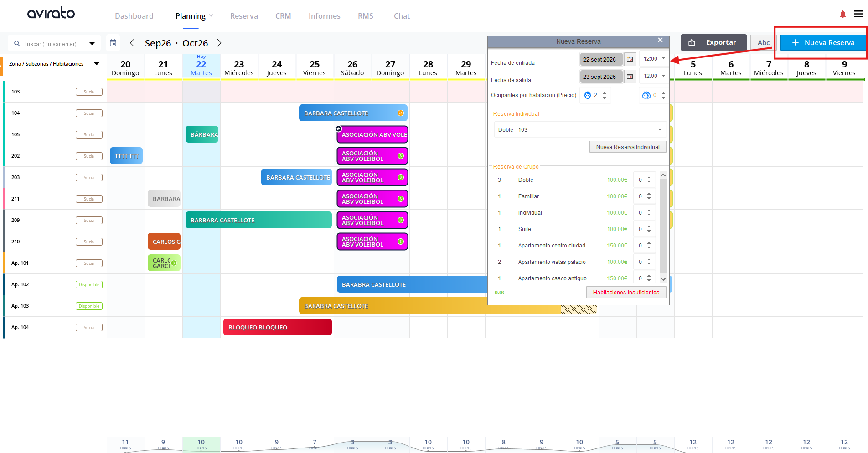Open the calendar date picker icon
Screen dimensions: 868x453
(113, 43)
